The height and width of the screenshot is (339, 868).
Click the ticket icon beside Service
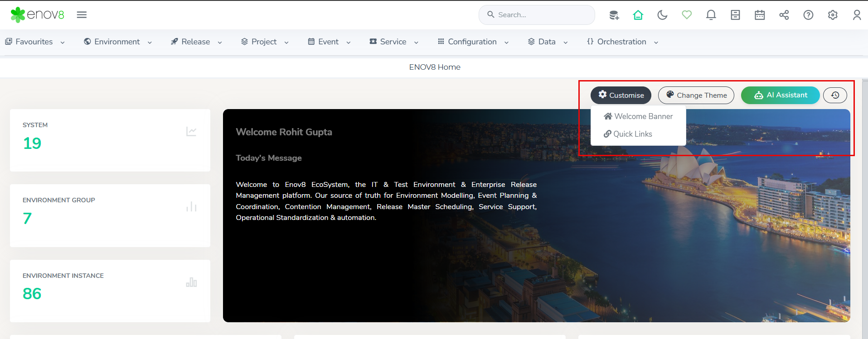(373, 42)
